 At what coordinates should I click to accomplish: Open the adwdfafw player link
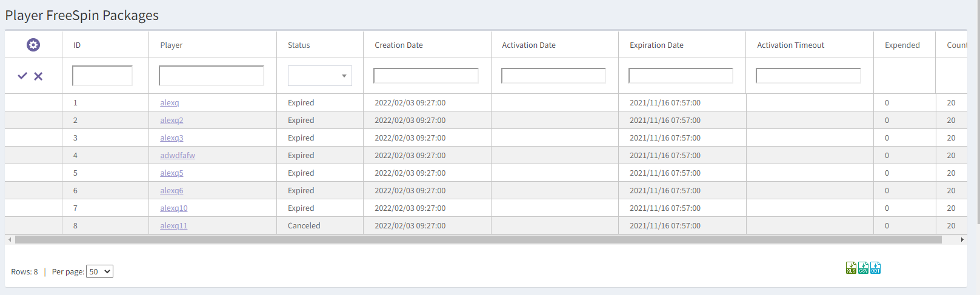[x=177, y=156]
